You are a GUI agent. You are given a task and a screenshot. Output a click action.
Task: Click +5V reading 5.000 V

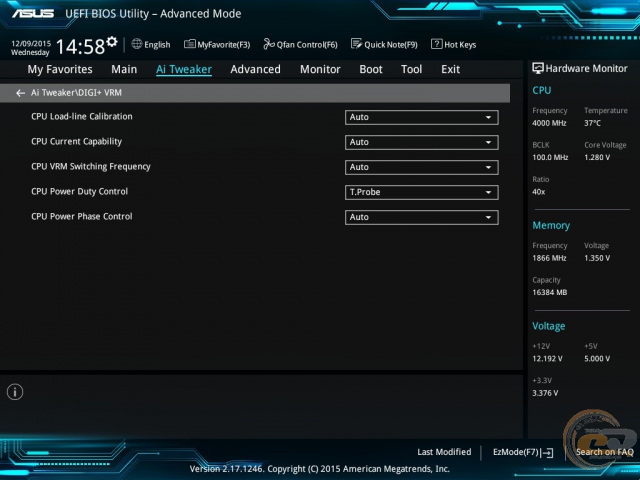click(x=597, y=359)
